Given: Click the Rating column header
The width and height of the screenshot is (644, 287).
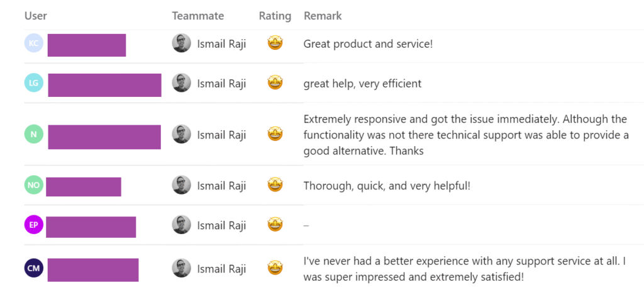Looking at the screenshot, I should (x=275, y=16).
